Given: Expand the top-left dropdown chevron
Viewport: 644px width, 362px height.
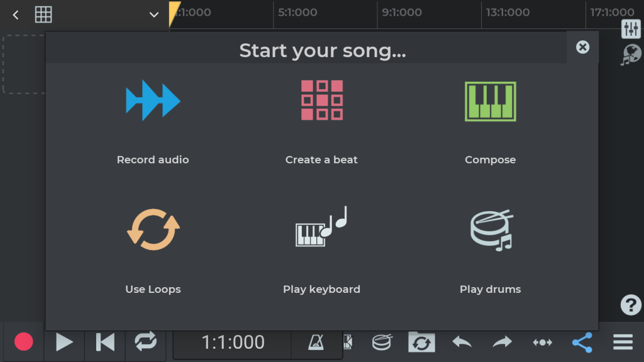Looking at the screenshot, I should pyautogui.click(x=154, y=14).
